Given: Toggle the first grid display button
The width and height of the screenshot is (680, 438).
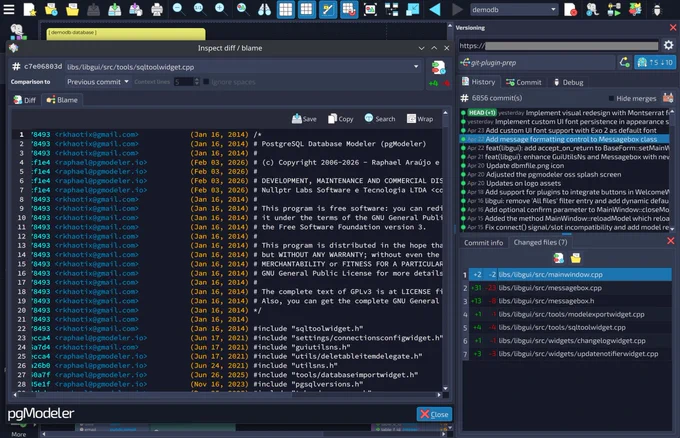Looking at the screenshot, I should [x=285, y=9].
